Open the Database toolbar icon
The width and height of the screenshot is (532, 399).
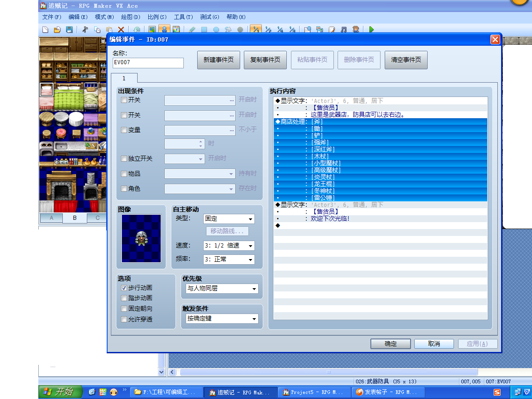tap(308, 30)
